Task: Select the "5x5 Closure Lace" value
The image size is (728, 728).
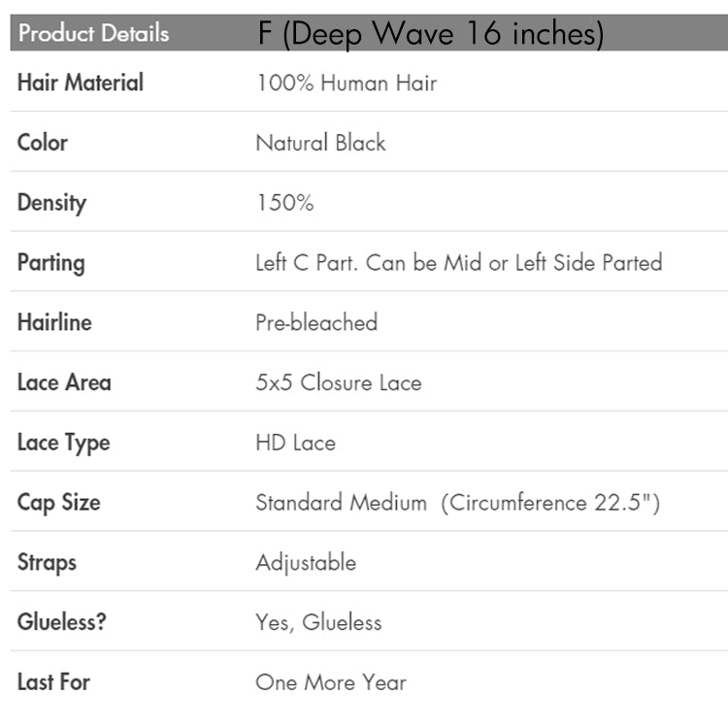Action: pos(338,383)
